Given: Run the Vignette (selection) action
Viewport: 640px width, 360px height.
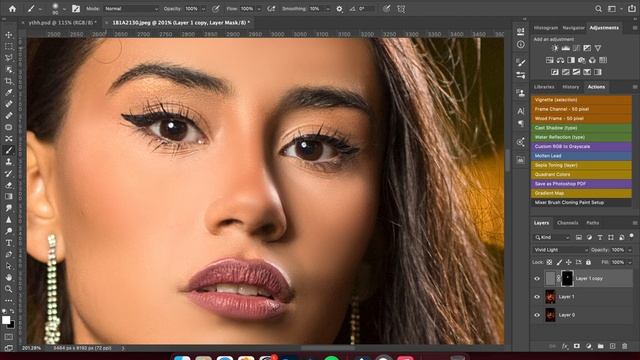Looking at the screenshot, I should click(581, 100).
